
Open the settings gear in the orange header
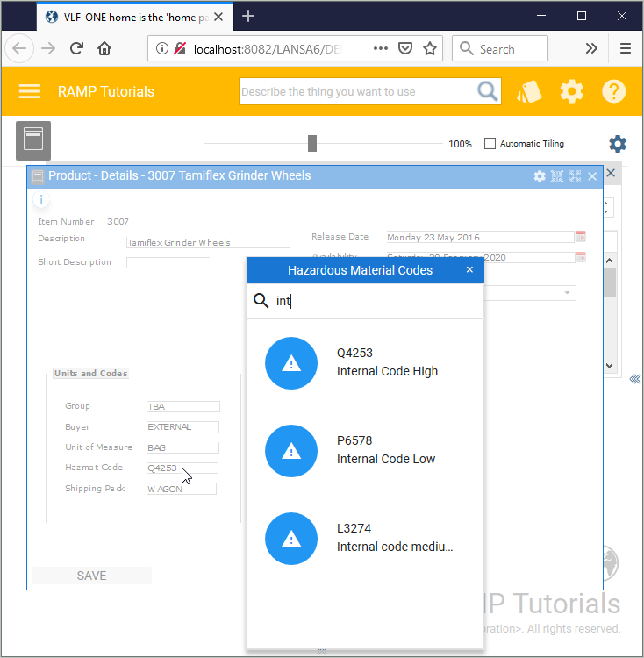click(572, 91)
